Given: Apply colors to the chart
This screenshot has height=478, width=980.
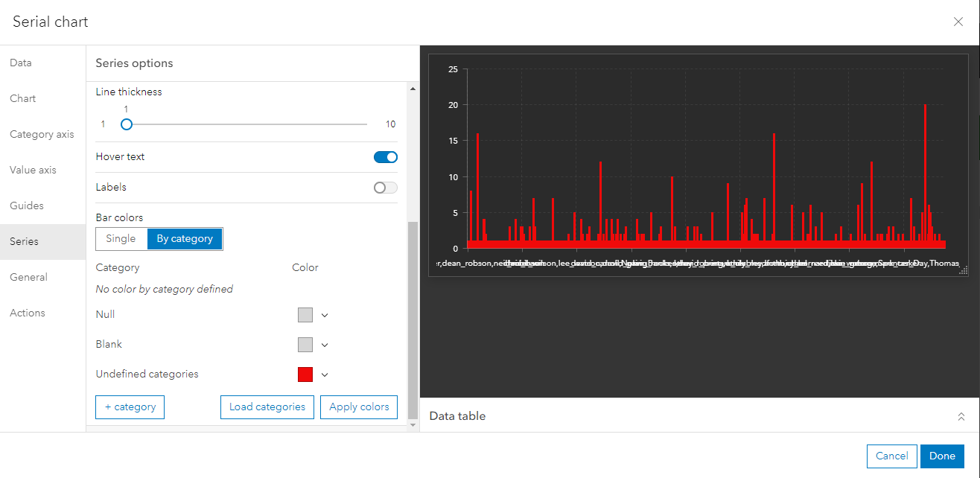Looking at the screenshot, I should click(358, 407).
